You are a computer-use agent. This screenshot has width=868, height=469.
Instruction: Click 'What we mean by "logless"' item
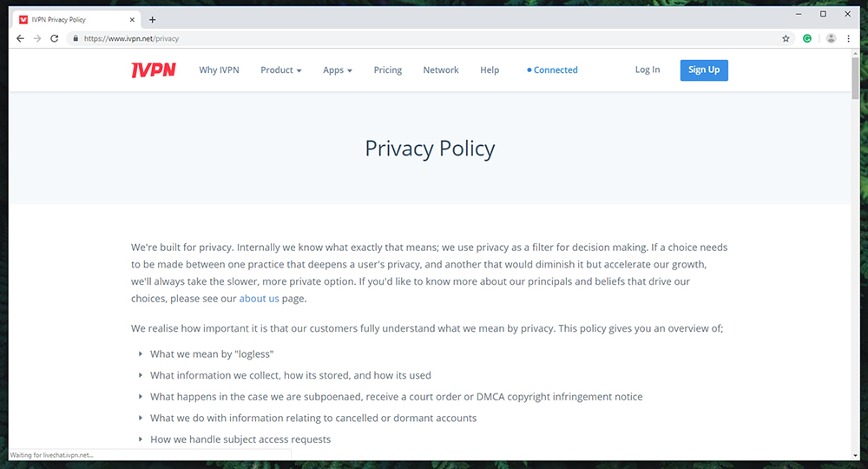212,353
